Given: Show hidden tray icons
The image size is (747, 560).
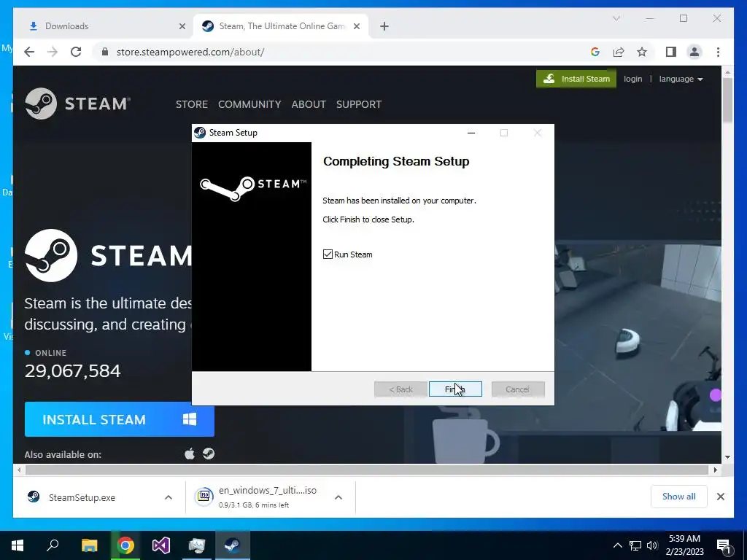Looking at the screenshot, I should click(x=617, y=545).
